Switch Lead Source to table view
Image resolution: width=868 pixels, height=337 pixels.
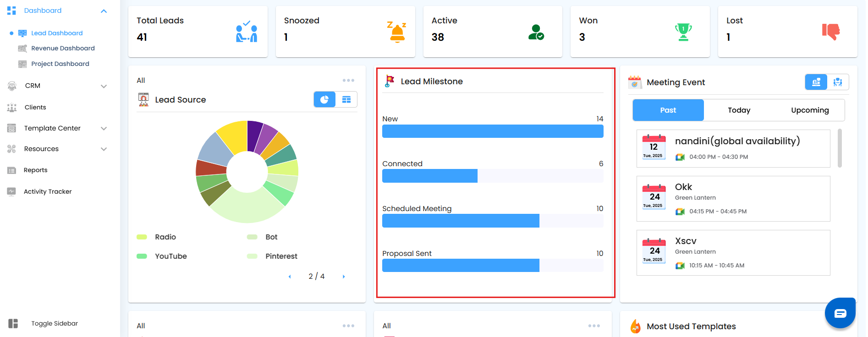coord(346,99)
